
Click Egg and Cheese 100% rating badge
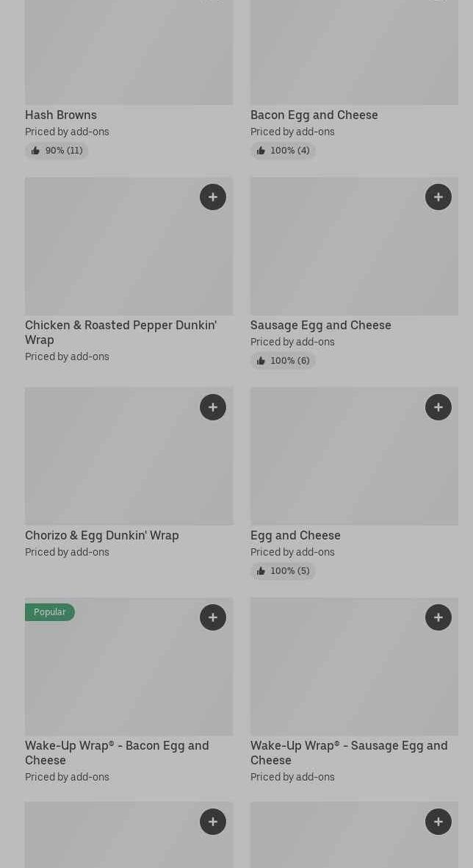[283, 571]
